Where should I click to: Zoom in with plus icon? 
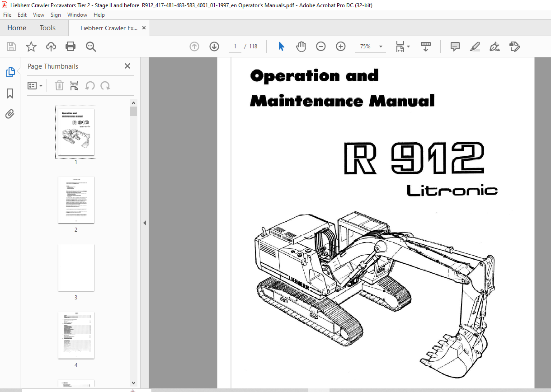(341, 47)
